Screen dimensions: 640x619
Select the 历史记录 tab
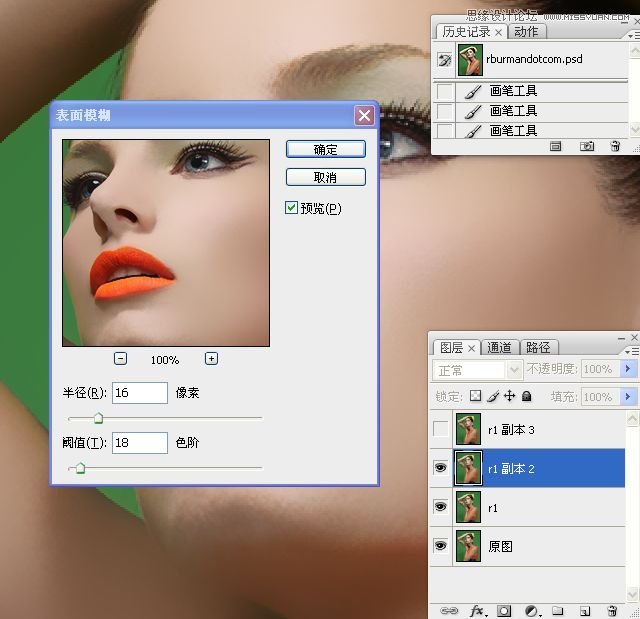tap(467, 31)
